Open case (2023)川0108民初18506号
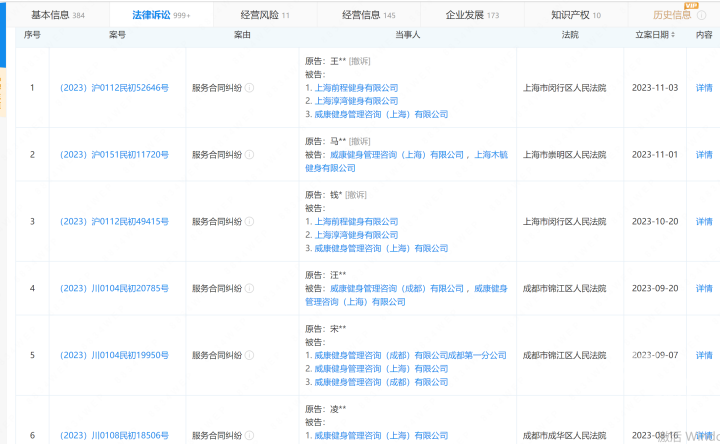 tap(114, 435)
